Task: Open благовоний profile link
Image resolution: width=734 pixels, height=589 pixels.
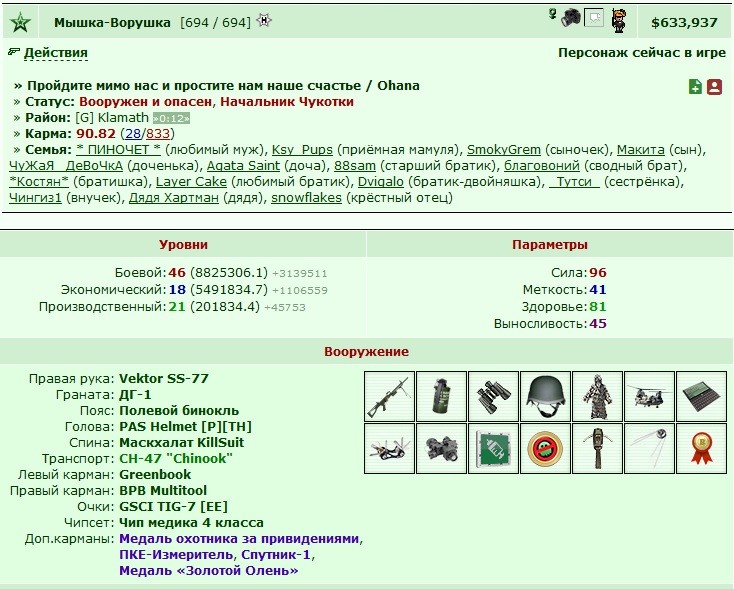Action: [542, 166]
